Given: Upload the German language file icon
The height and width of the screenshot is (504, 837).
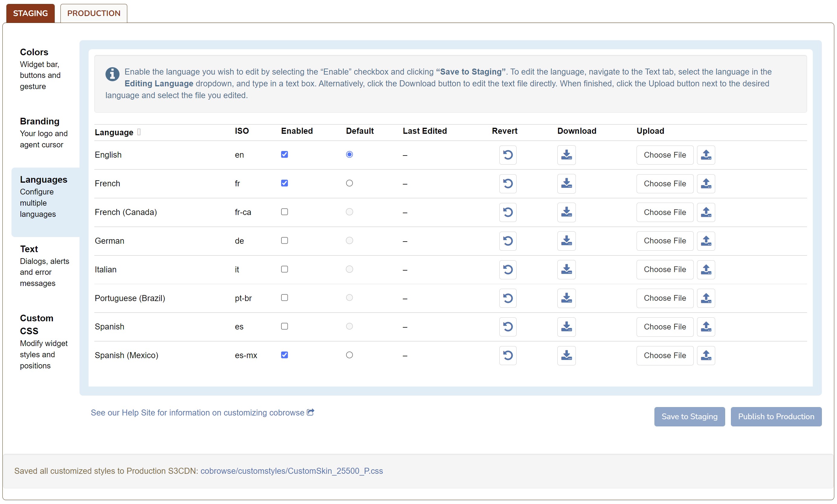Looking at the screenshot, I should [x=706, y=241].
